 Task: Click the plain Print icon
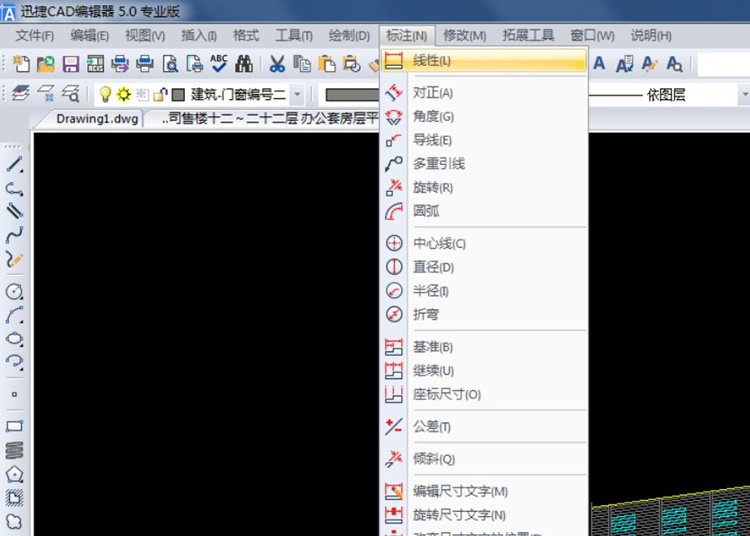[x=145, y=64]
